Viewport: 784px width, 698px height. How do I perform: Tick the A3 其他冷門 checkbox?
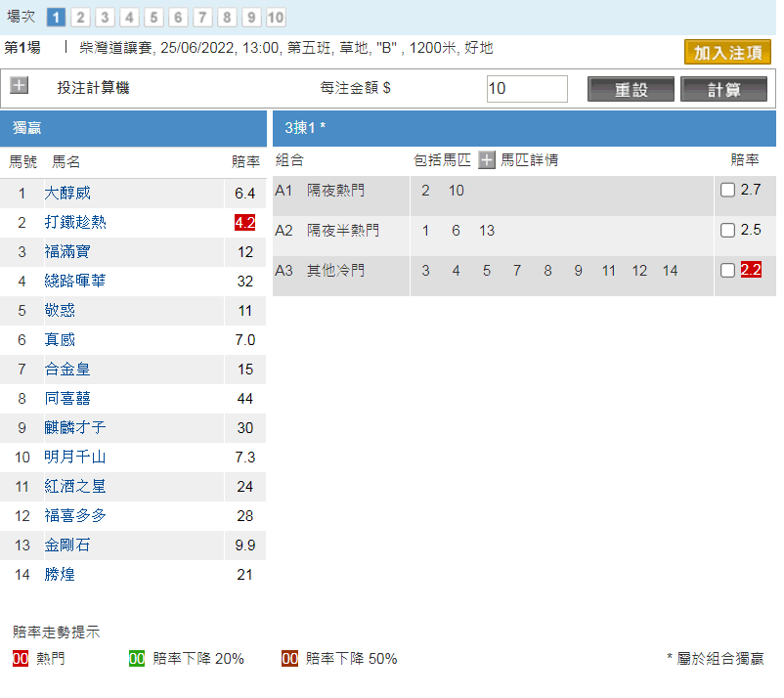click(727, 271)
